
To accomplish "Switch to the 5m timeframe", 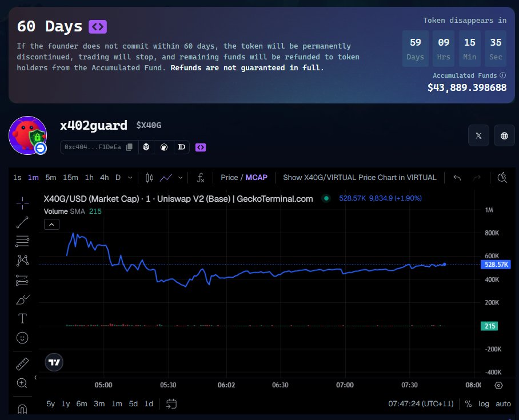I will [51, 178].
